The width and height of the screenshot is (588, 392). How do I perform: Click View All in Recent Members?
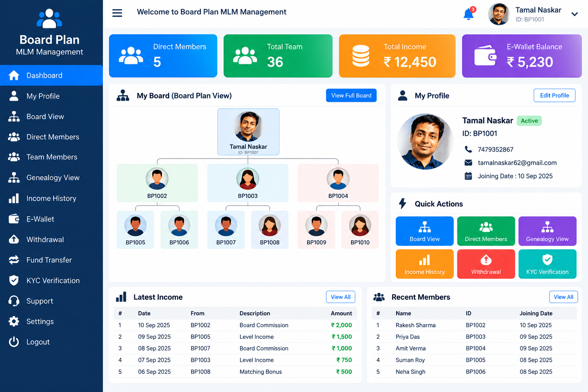coord(563,297)
